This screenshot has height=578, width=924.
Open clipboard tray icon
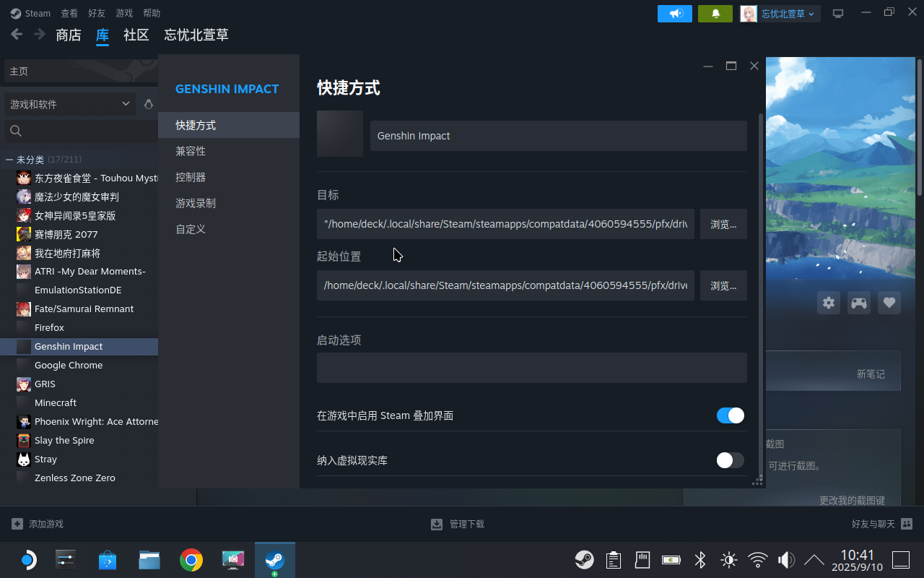(x=614, y=560)
